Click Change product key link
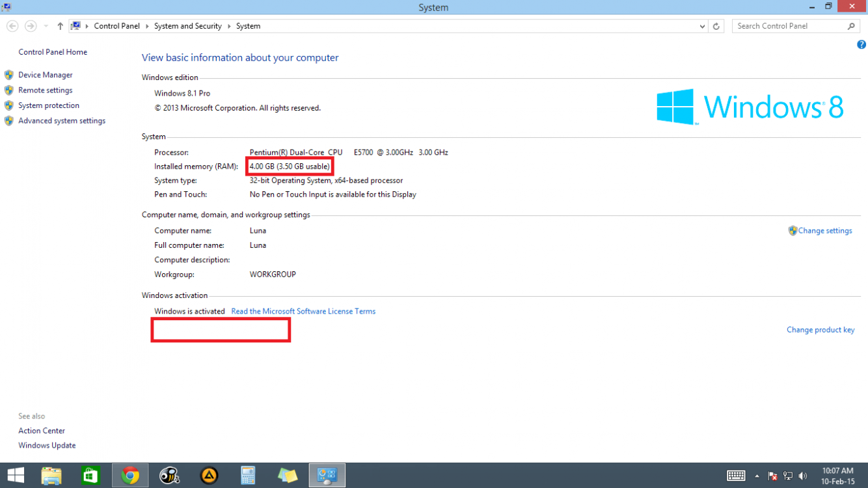 tap(821, 330)
